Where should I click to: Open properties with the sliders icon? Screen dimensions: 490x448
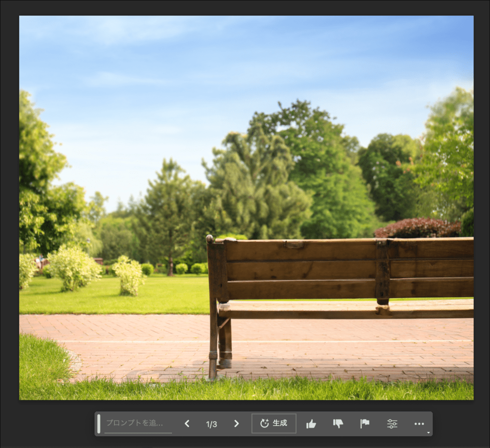[x=392, y=424]
